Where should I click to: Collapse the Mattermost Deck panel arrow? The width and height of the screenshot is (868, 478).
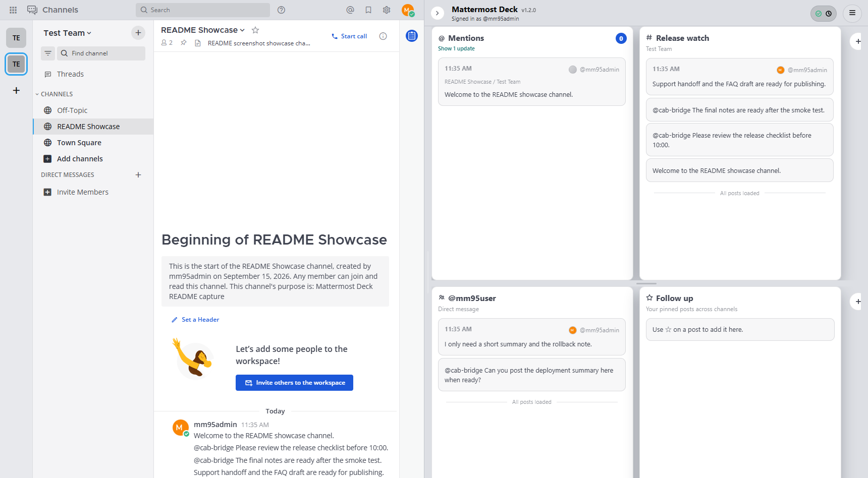[438, 13]
